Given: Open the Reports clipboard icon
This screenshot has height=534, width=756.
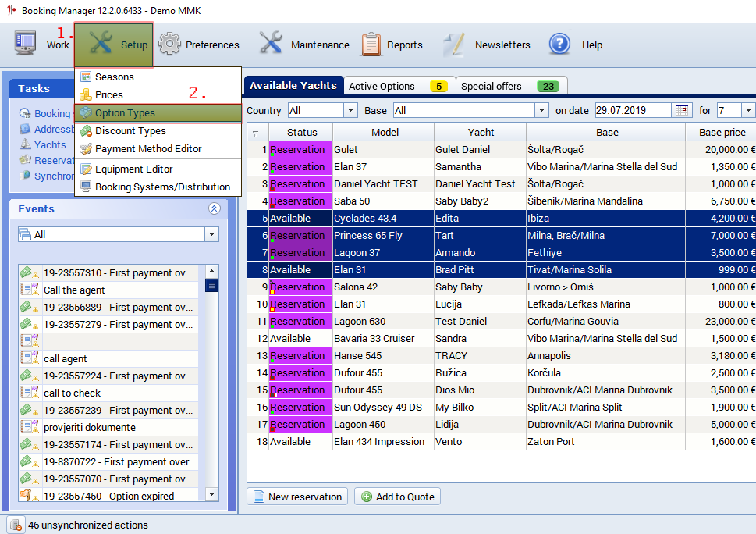Looking at the screenshot, I should click(371, 44).
